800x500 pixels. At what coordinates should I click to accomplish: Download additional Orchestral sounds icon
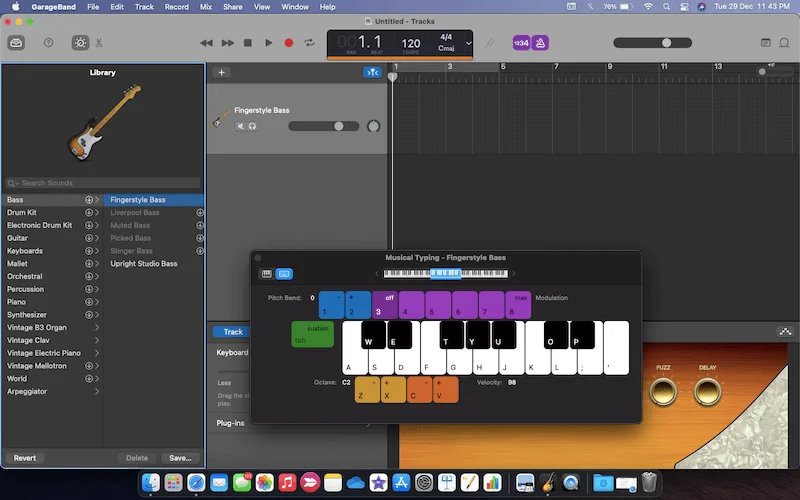89,276
